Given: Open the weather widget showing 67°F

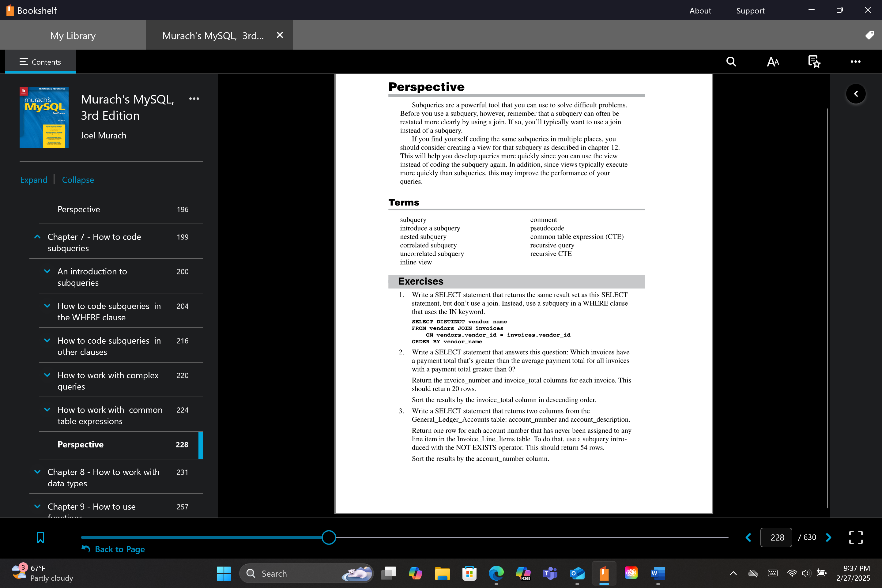Looking at the screenshot, I should click(42, 573).
